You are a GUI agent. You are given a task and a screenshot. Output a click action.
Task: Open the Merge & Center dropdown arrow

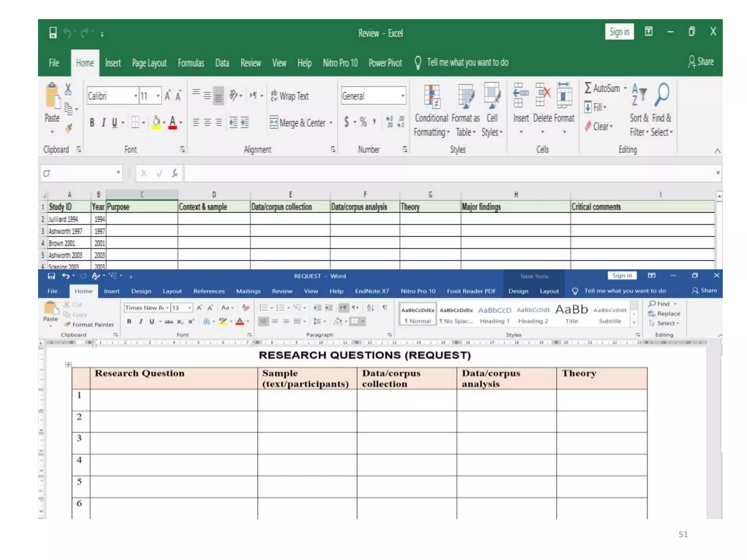click(x=331, y=123)
